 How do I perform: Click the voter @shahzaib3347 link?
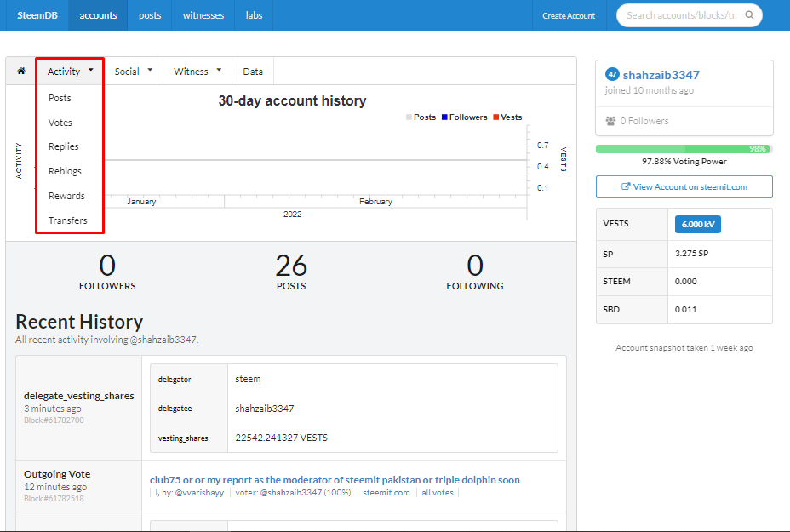(x=290, y=493)
